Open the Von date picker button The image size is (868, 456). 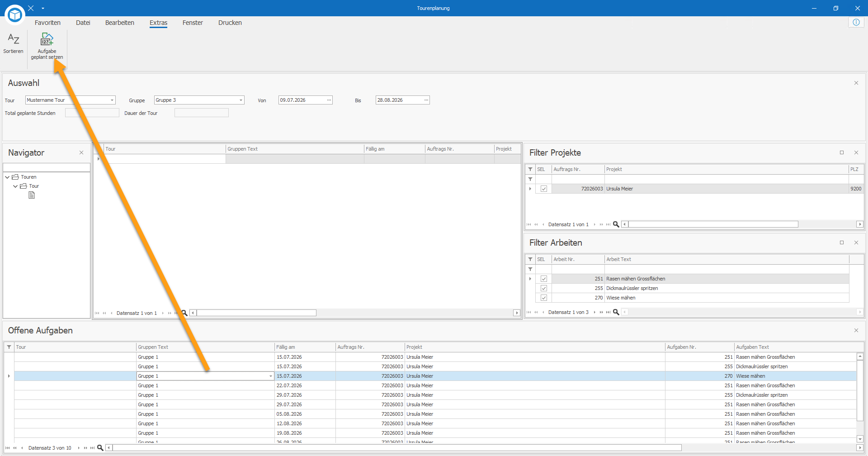pos(329,100)
